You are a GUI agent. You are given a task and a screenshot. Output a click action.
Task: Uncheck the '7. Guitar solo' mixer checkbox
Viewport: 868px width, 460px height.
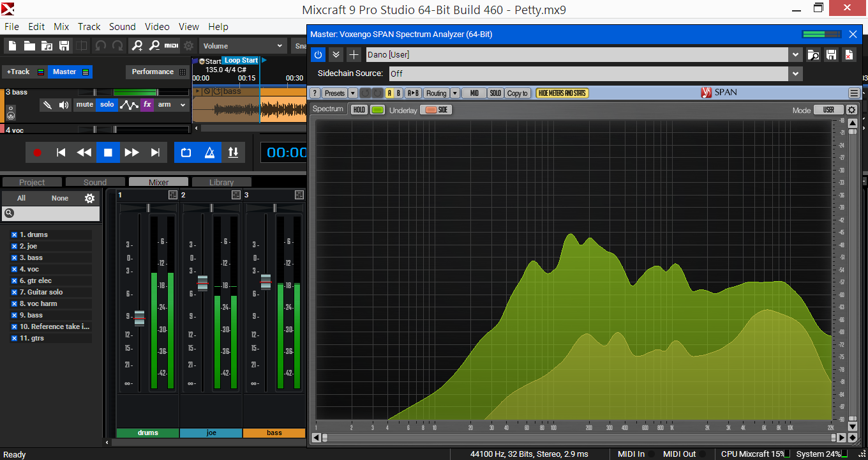(x=14, y=293)
